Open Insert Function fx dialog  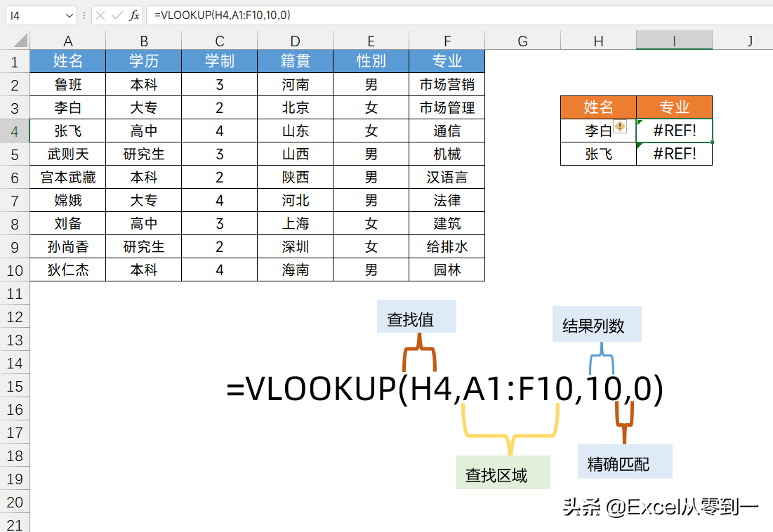coord(134,15)
